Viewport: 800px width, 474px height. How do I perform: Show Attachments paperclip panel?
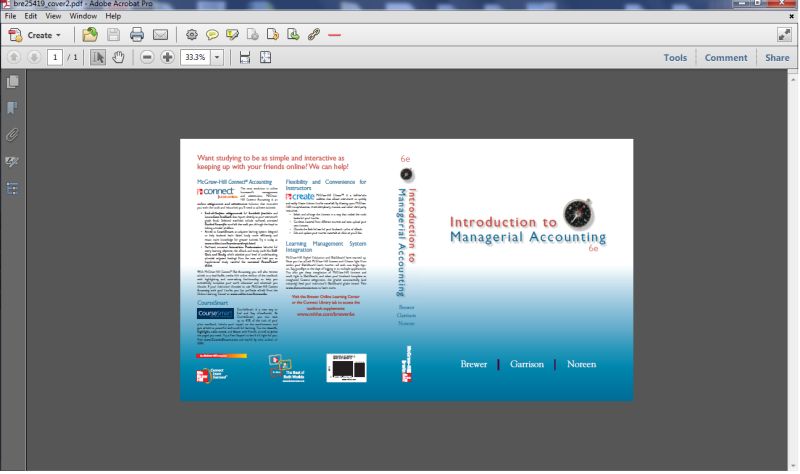(12, 135)
